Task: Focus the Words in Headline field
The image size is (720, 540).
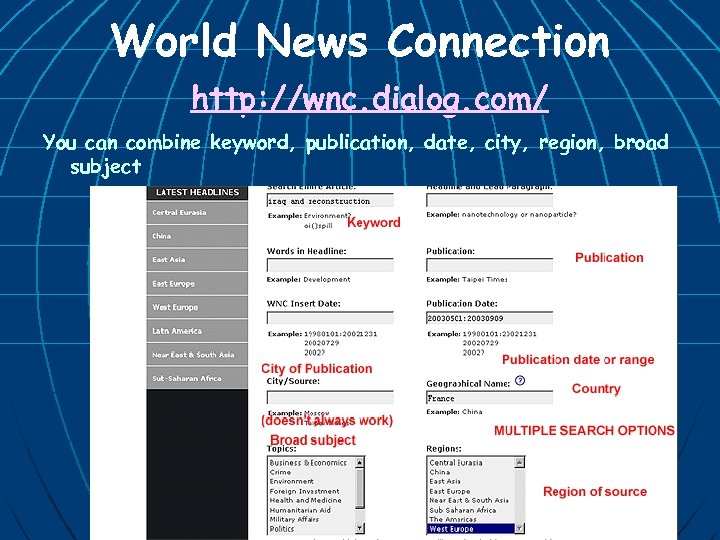Action: [x=330, y=265]
